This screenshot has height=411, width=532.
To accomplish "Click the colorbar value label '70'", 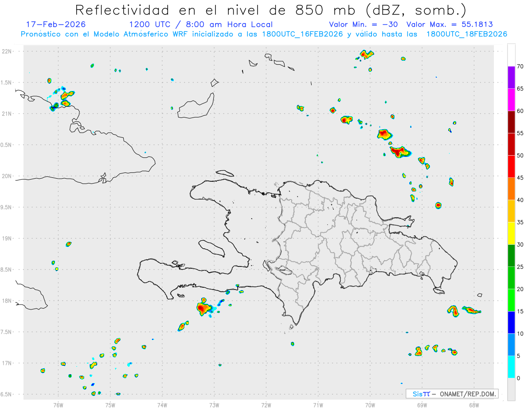I will 520,67.
